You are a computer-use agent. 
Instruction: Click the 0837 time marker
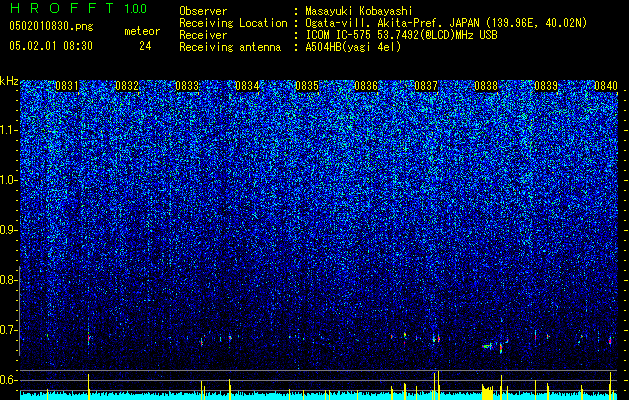[426, 86]
